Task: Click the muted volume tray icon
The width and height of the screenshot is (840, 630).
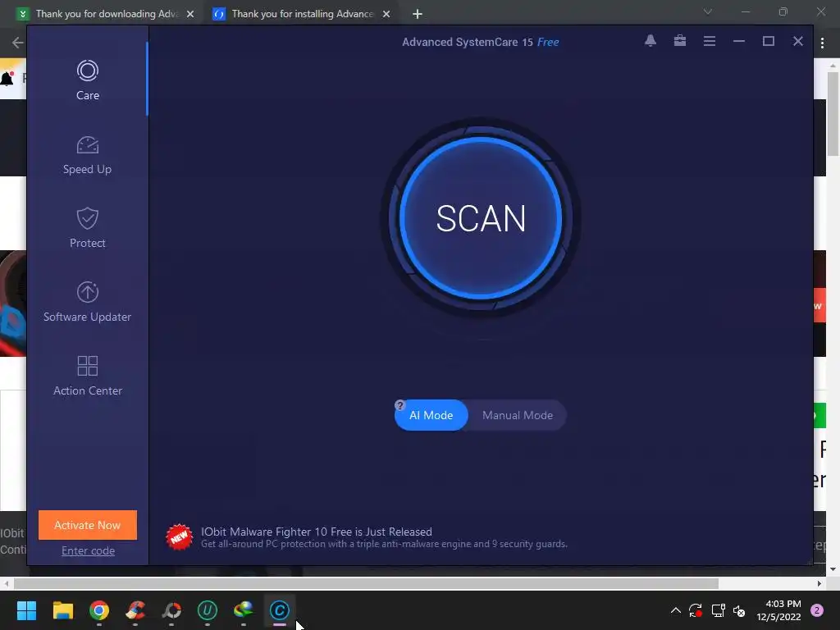Action: 739,610
